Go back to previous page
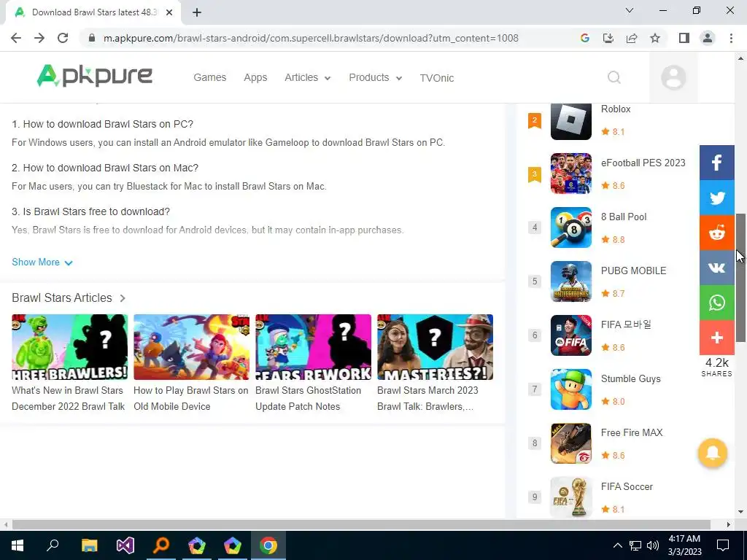This screenshot has width=747, height=560. pyautogui.click(x=16, y=38)
